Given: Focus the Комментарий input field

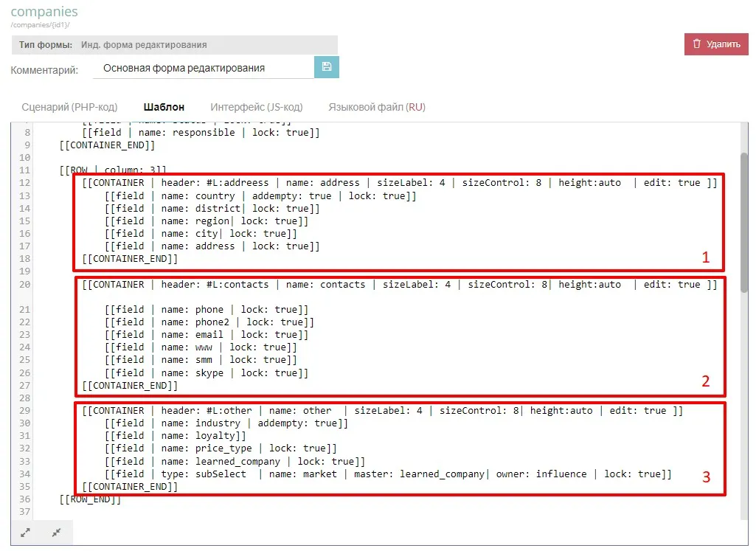Looking at the screenshot, I should (203, 68).
